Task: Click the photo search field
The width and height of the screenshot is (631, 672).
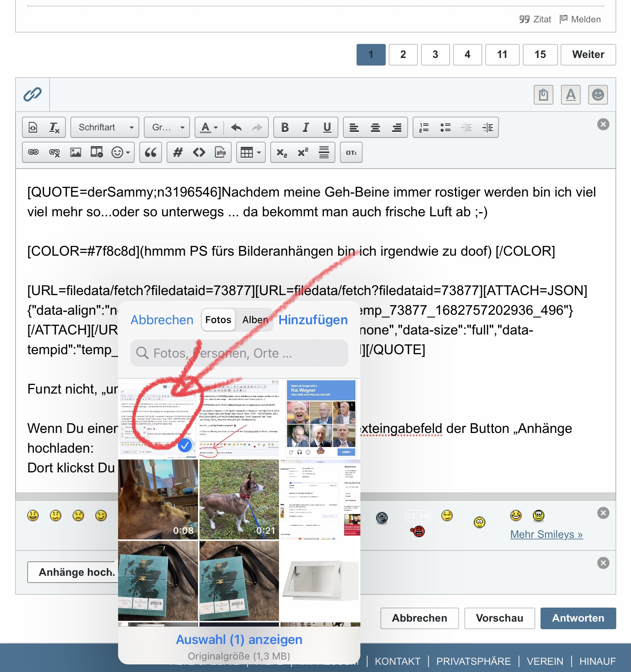Action: [x=239, y=353]
